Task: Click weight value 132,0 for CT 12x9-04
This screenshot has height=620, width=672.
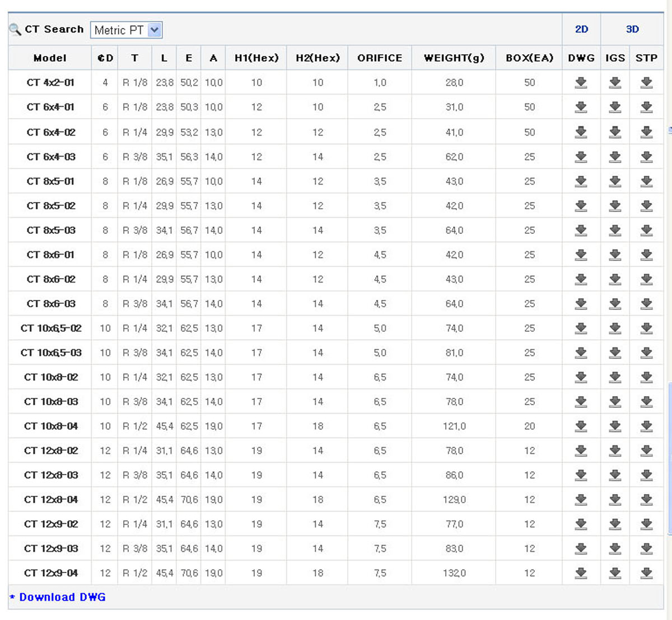Action: (x=454, y=573)
